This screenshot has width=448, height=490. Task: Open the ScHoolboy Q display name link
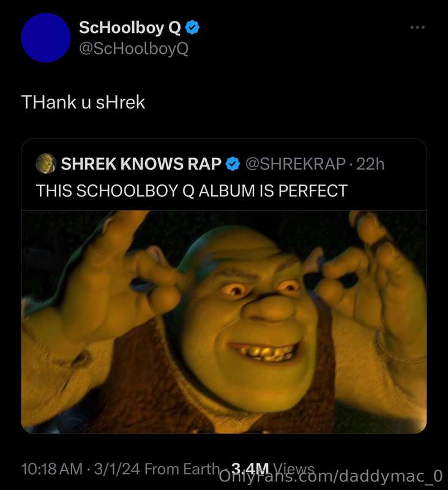130,28
